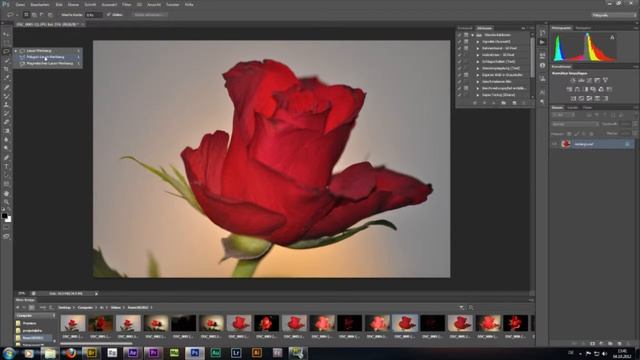Open the status bar info arrow
The width and height of the screenshot is (640, 360).
pos(96,293)
